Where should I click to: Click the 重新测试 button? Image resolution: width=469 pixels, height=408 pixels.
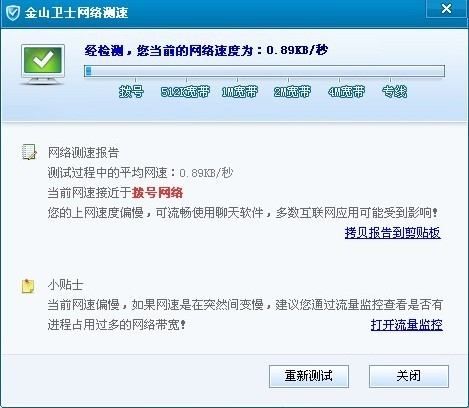(309, 376)
